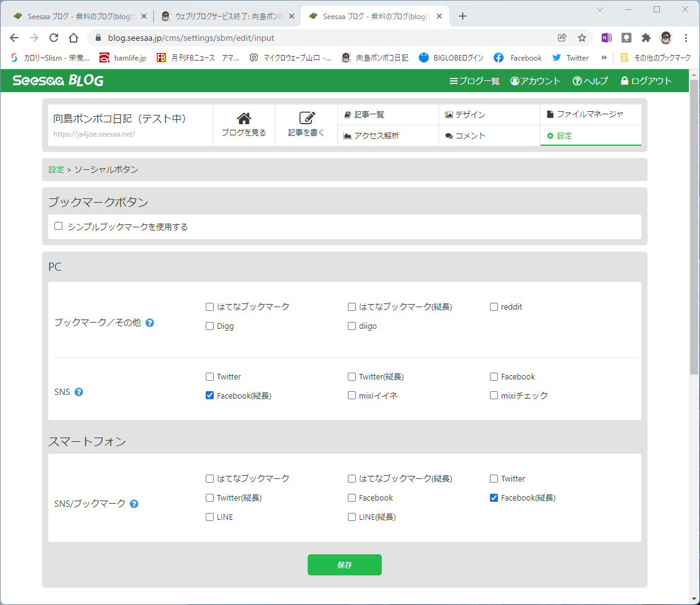Screen dimensions: 700x605
Task: Show help for ブックマーク/その他 row
Action: (150, 323)
